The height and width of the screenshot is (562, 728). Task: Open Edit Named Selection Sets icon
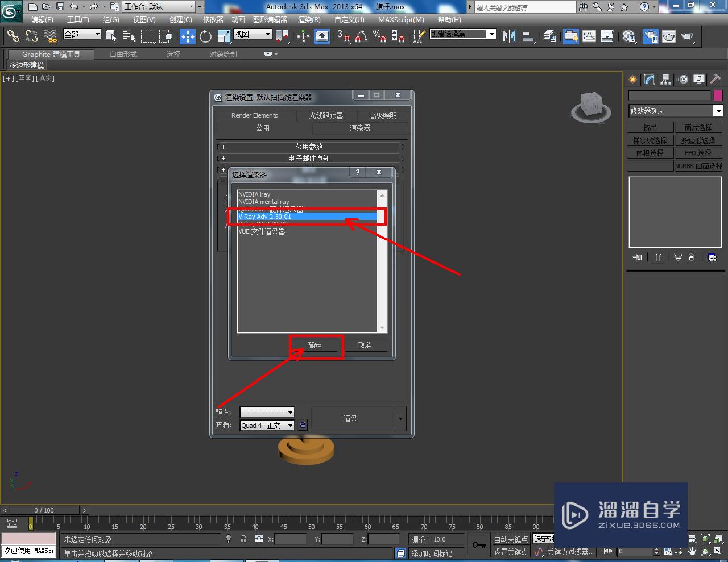coord(419,36)
